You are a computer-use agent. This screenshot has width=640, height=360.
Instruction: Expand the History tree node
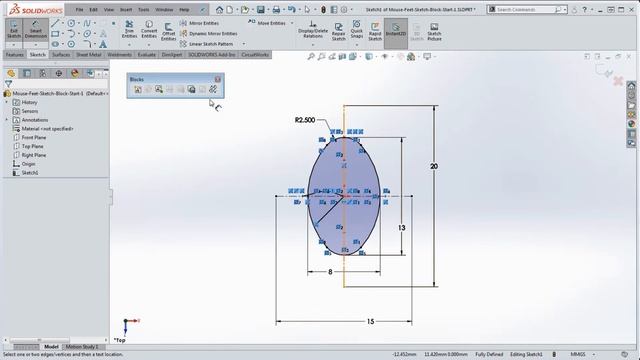tap(7, 102)
